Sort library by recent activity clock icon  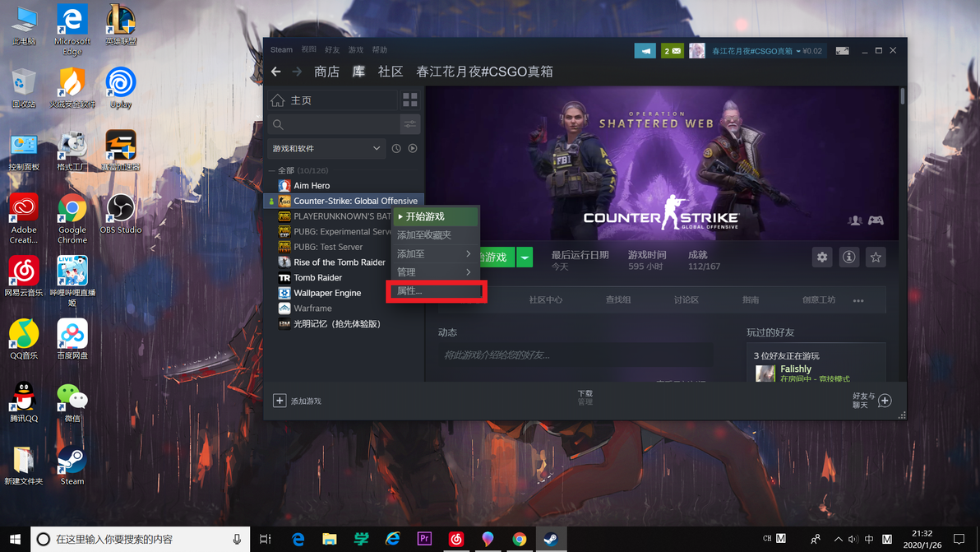pyautogui.click(x=396, y=148)
